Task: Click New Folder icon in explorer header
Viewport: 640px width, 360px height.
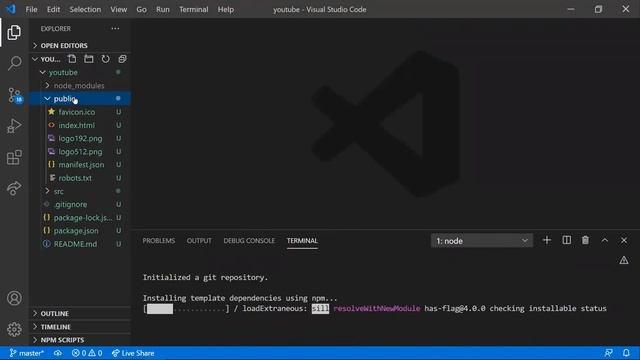Action: (x=89, y=59)
